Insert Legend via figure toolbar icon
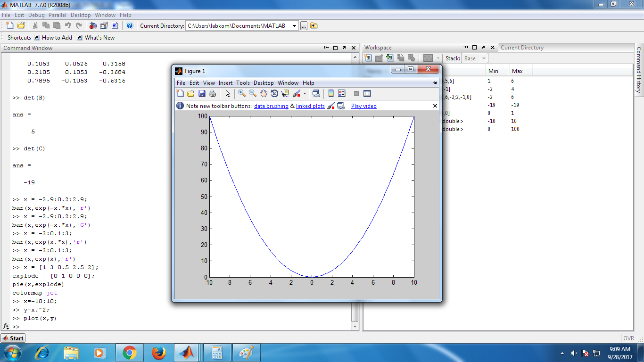644x362 pixels. click(342, 93)
